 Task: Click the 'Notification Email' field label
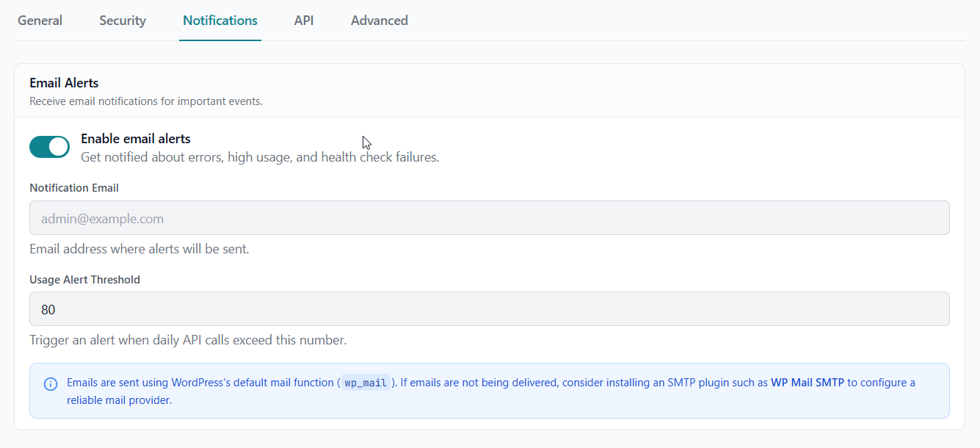tap(74, 188)
